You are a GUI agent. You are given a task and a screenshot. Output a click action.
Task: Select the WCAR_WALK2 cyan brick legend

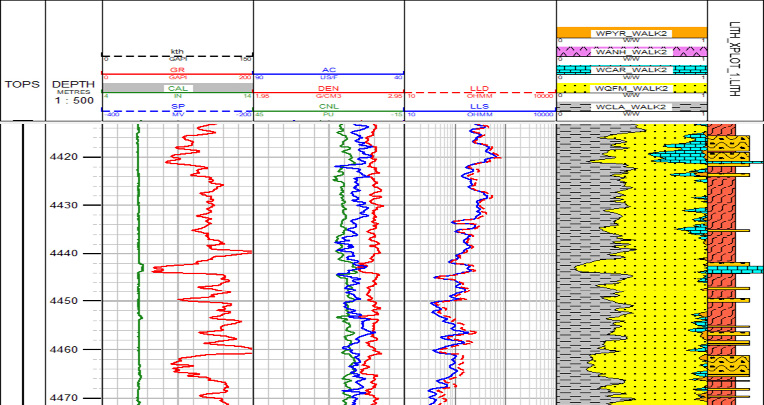(631, 69)
